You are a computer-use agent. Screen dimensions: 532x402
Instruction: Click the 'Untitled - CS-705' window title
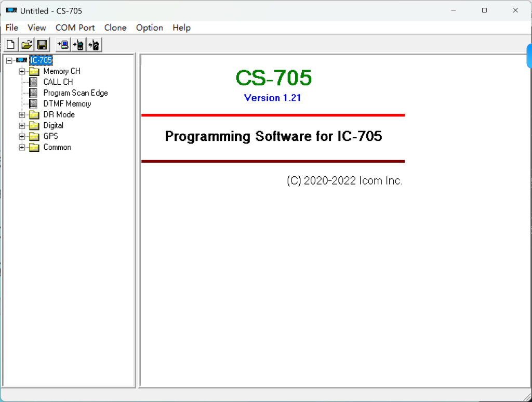click(x=51, y=11)
